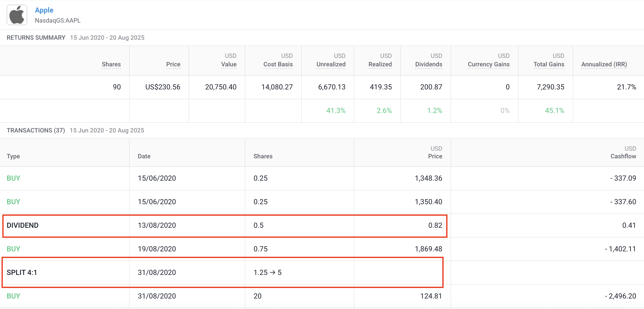Click the Currency Gains column header
Screen dimensions: 644x309
[x=489, y=64]
